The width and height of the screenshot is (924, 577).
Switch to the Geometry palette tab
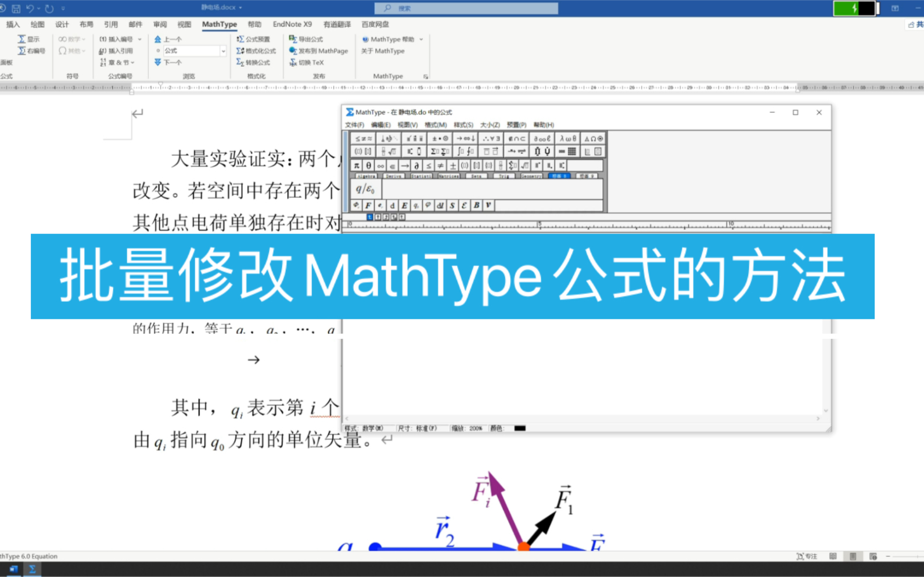pos(531,176)
